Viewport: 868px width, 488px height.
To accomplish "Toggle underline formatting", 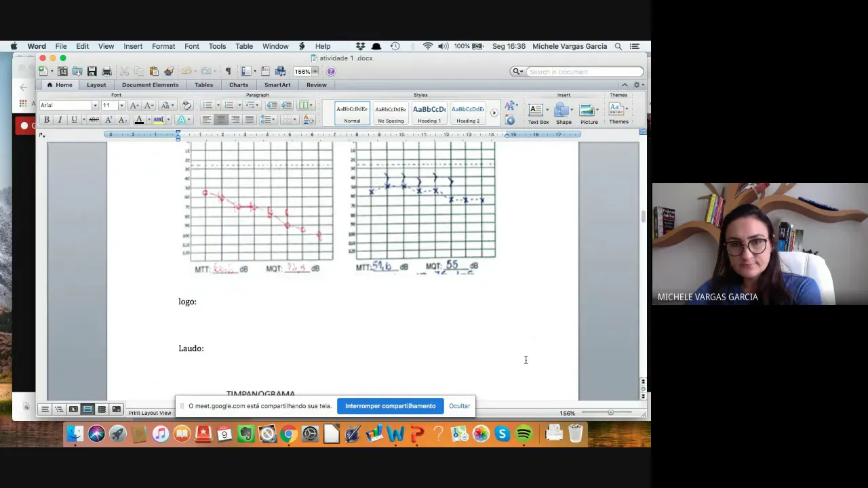I will pyautogui.click(x=75, y=119).
